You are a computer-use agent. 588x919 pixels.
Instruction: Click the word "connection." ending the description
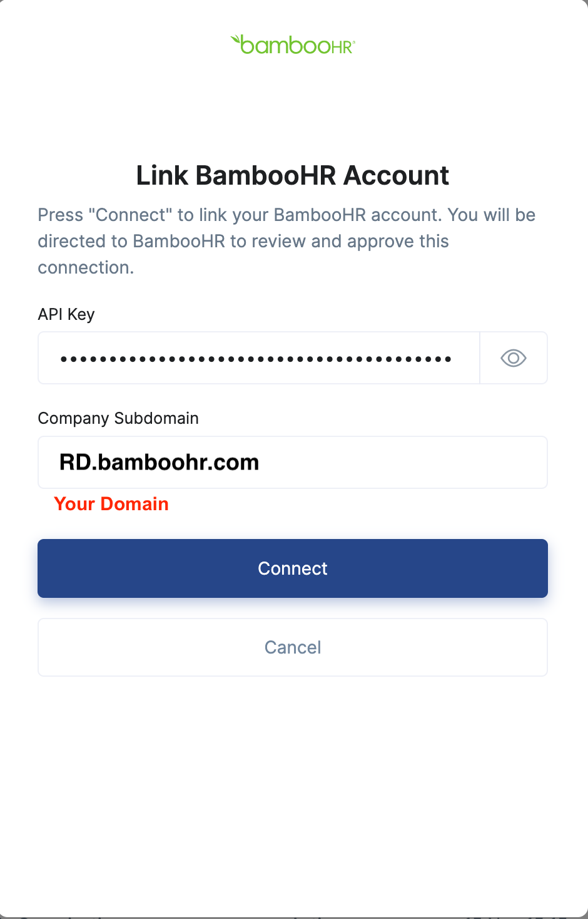click(x=86, y=267)
